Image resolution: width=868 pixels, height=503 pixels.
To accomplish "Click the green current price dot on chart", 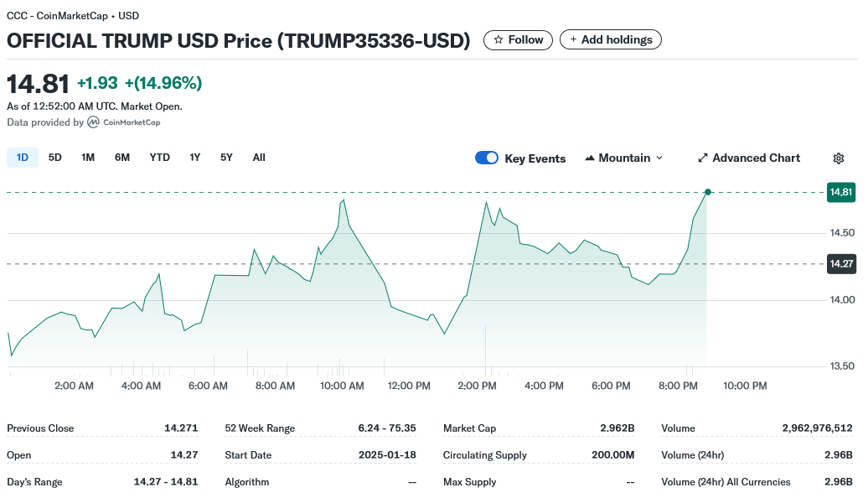I will coord(707,192).
